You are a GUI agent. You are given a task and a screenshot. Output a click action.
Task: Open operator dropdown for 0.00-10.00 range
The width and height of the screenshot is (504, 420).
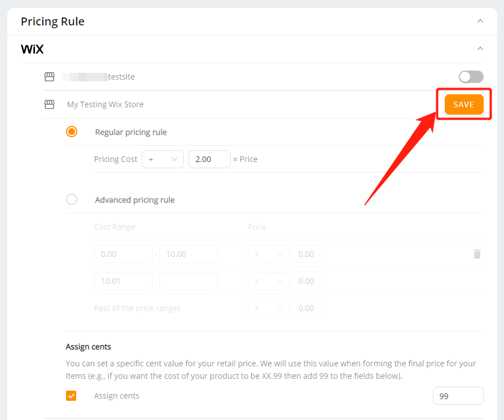pyautogui.click(x=269, y=254)
